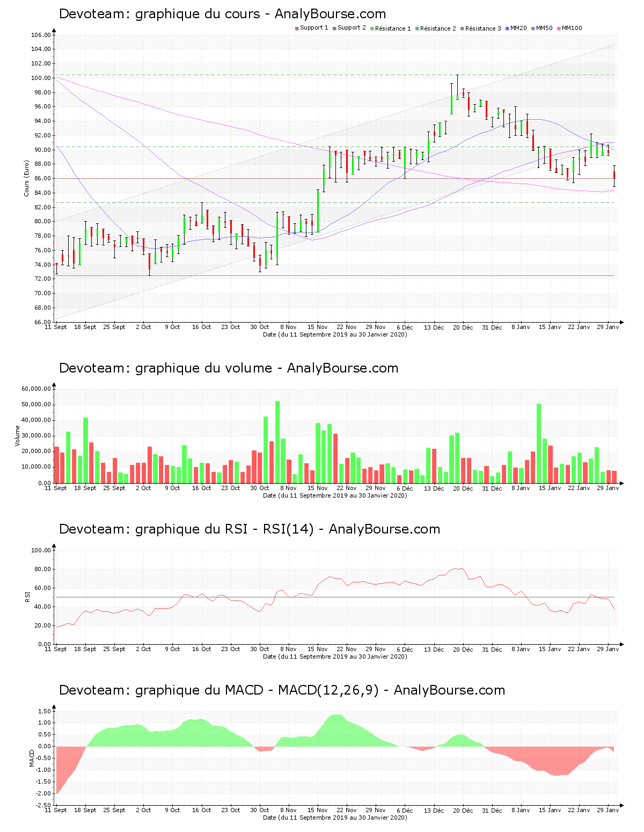The height and width of the screenshot is (832, 644).
Task: Select the Résistance 2 legend label
Action: tap(438, 28)
